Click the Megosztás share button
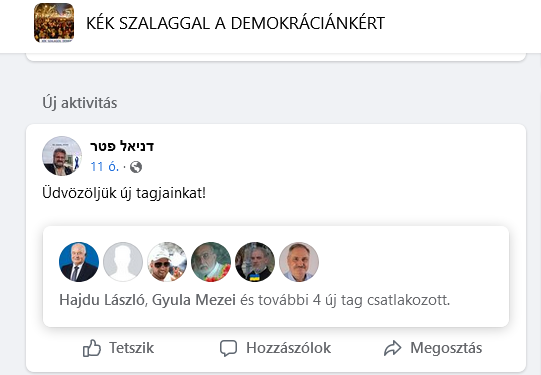The width and height of the screenshot is (541, 375). 433,348
